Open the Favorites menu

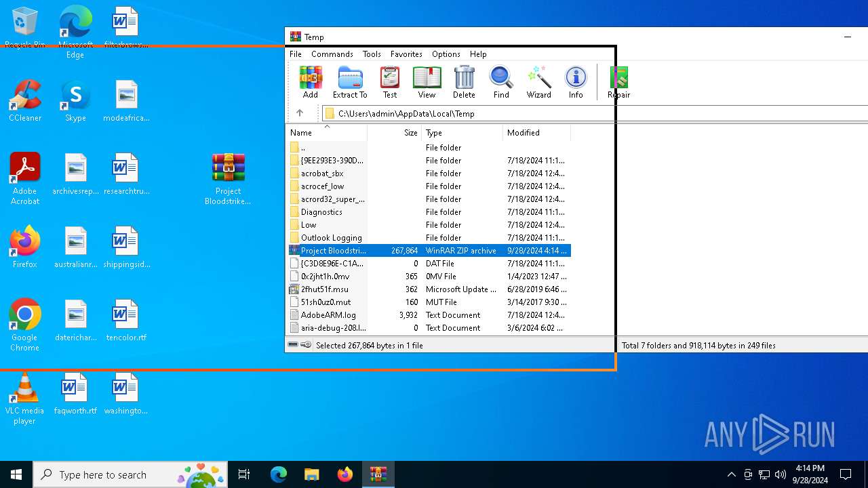pyautogui.click(x=406, y=54)
